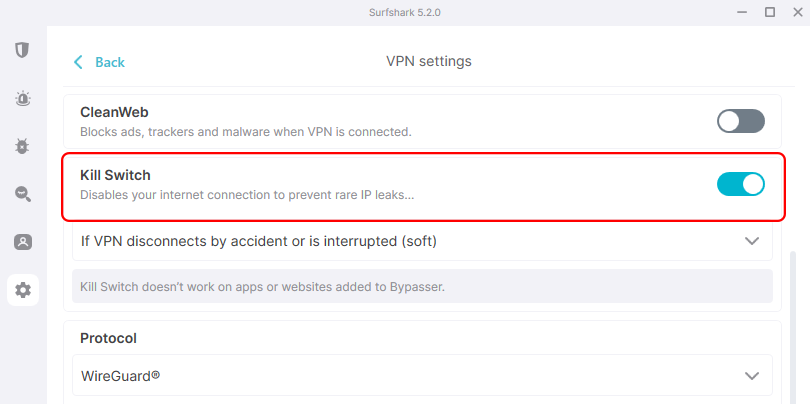Open the Alternative ID person icon
The image size is (810, 404).
pyautogui.click(x=22, y=242)
